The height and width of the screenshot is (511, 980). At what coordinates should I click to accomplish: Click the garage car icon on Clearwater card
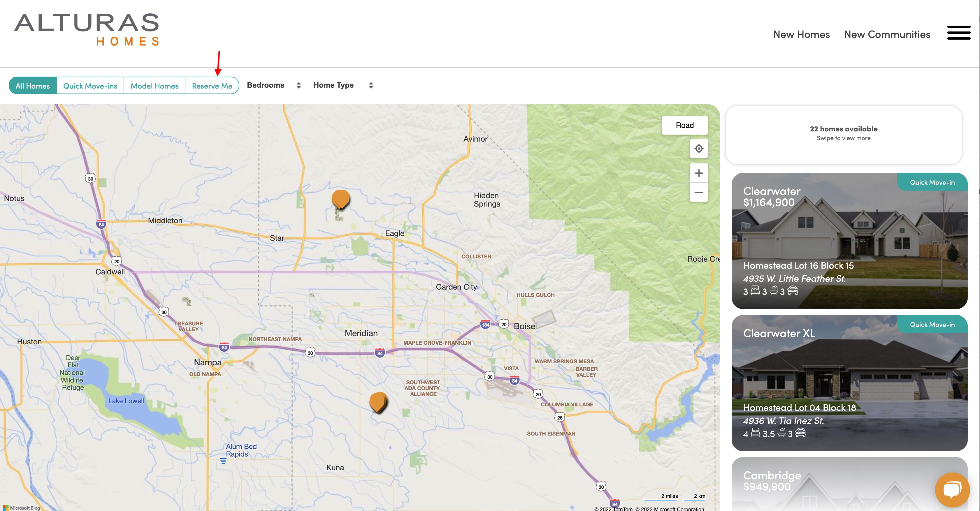click(793, 290)
